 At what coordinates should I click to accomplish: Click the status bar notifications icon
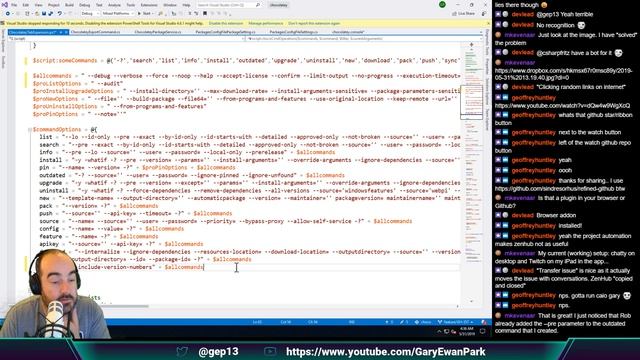484,322
